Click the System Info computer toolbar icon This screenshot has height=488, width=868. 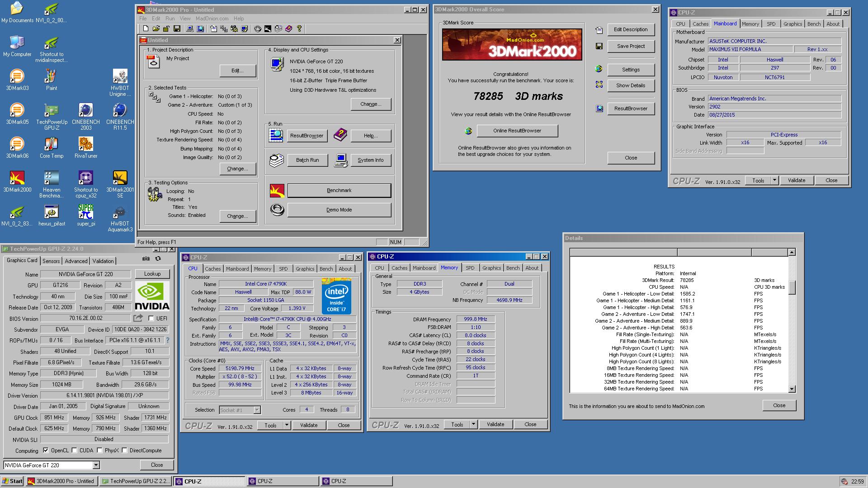[x=189, y=28]
